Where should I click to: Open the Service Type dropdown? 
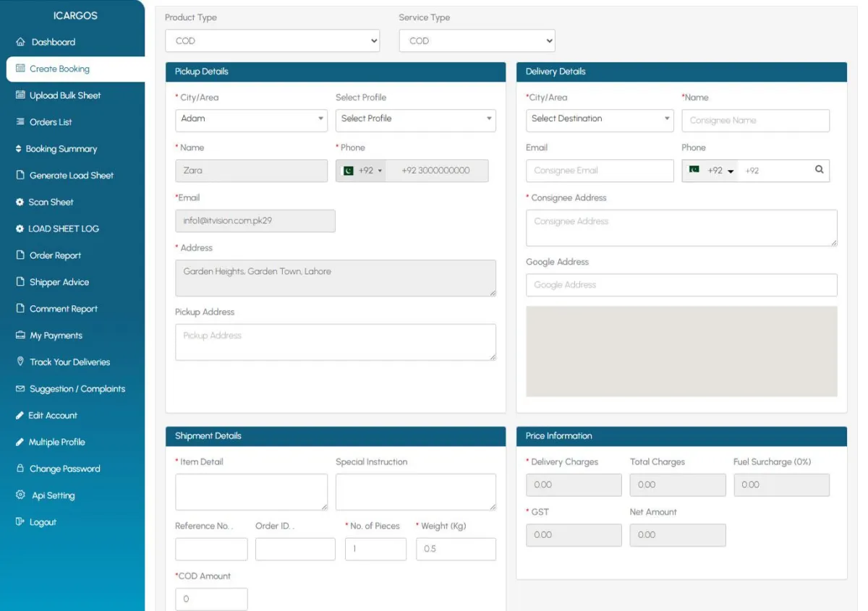(477, 40)
